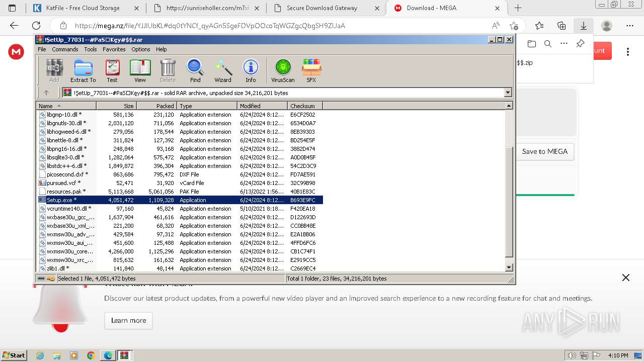The width and height of the screenshot is (644, 362).
Task: Sort files by Type column
Action: [x=207, y=106]
